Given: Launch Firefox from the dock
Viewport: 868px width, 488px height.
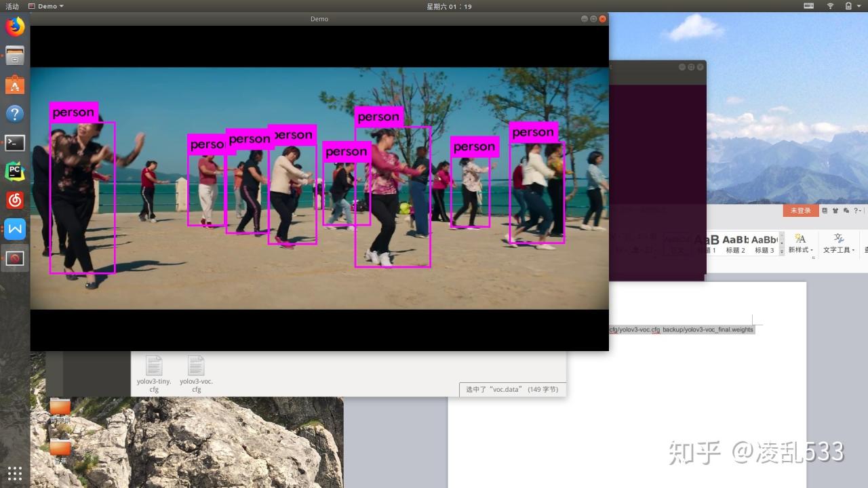Looking at the screenshot, I should click(x=15, y=26).
